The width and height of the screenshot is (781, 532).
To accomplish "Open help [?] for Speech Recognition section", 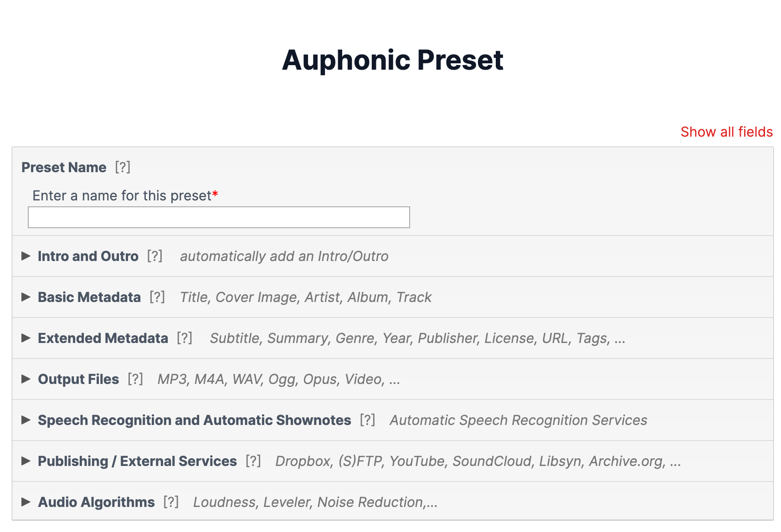I will (x=368, y=420).
